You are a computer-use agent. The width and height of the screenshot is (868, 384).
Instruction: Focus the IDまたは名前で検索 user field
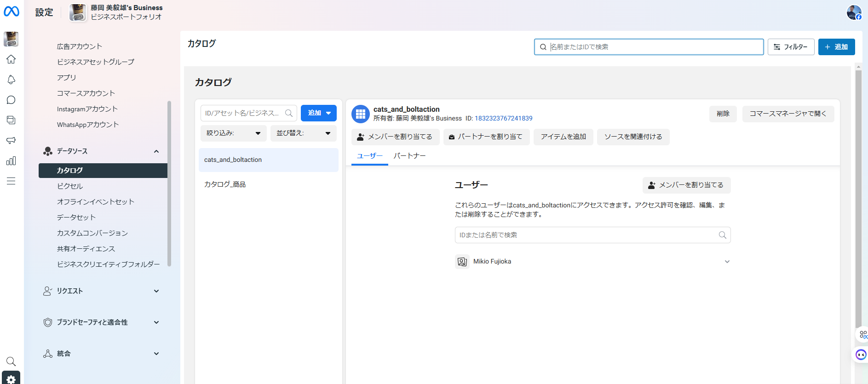pos(592,235)
